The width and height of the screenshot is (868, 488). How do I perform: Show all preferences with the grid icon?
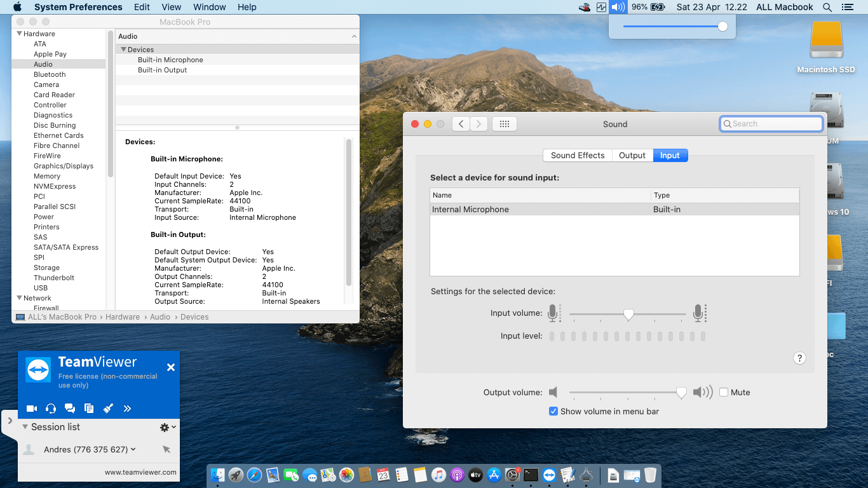(505, 124)
